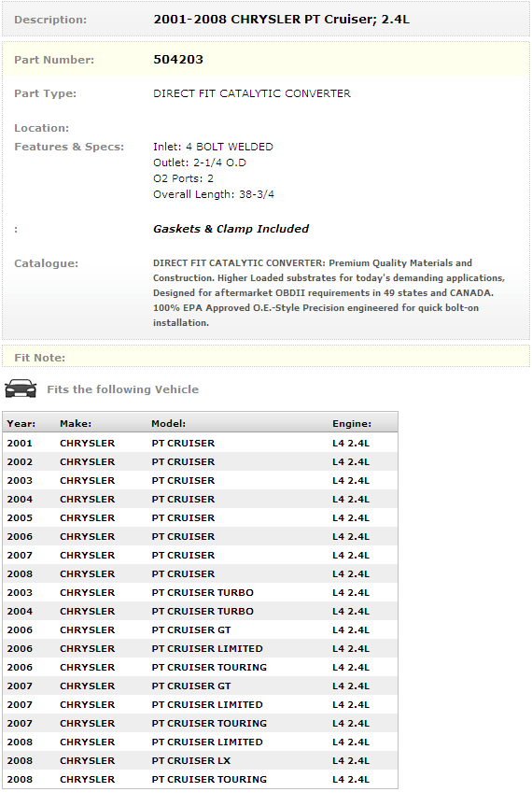Click the Description label
532x806 pixels.
(50, 20)
